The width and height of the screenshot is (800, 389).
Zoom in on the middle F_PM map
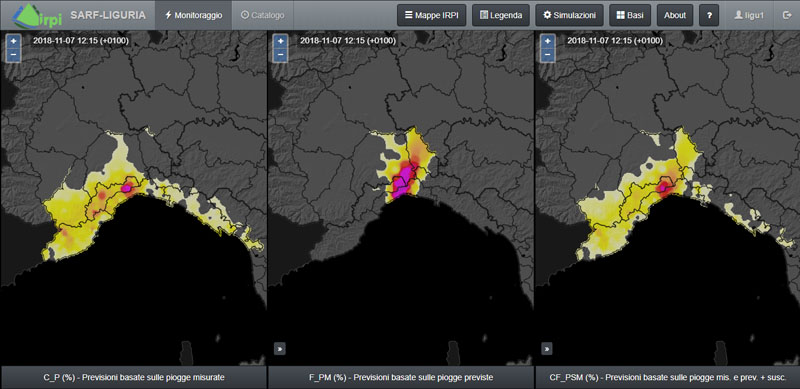pos(281,41)
